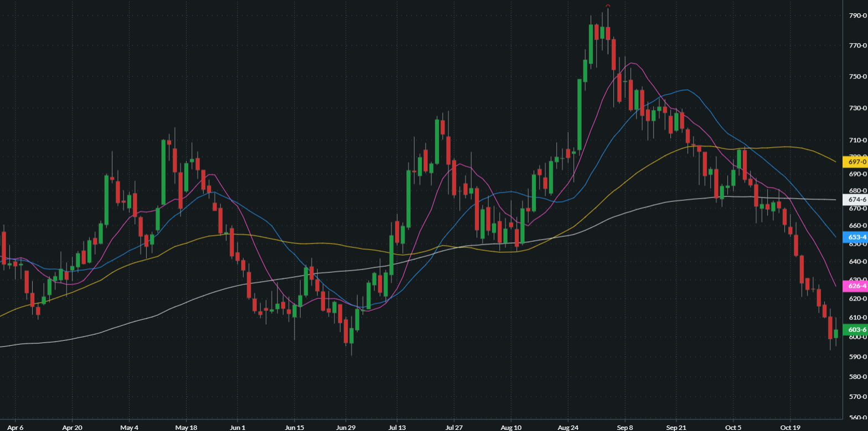Click the yellow 697-0 moving average price tag
The width and height of the screenshot is (868, 431).
coord(854,162)
